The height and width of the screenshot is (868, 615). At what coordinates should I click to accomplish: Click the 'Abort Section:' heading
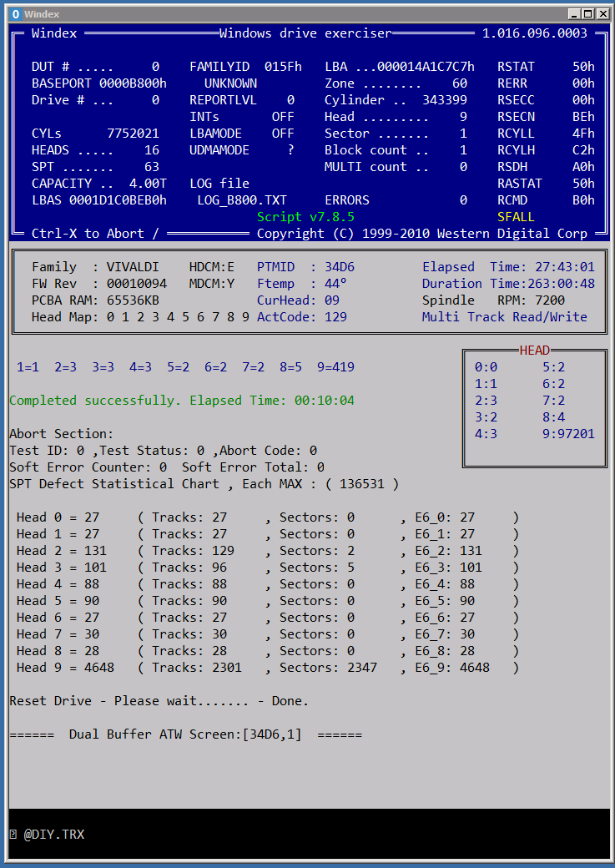(62, 433)
